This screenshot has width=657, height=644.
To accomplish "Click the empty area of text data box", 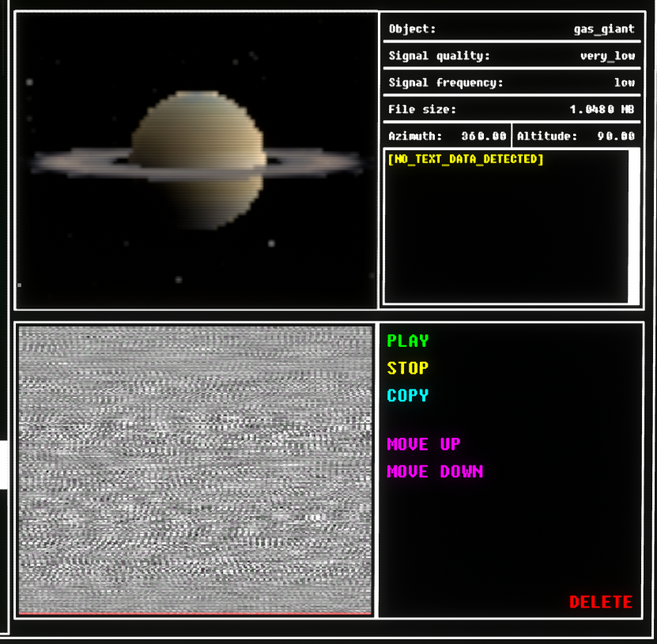I will point(506,237).
